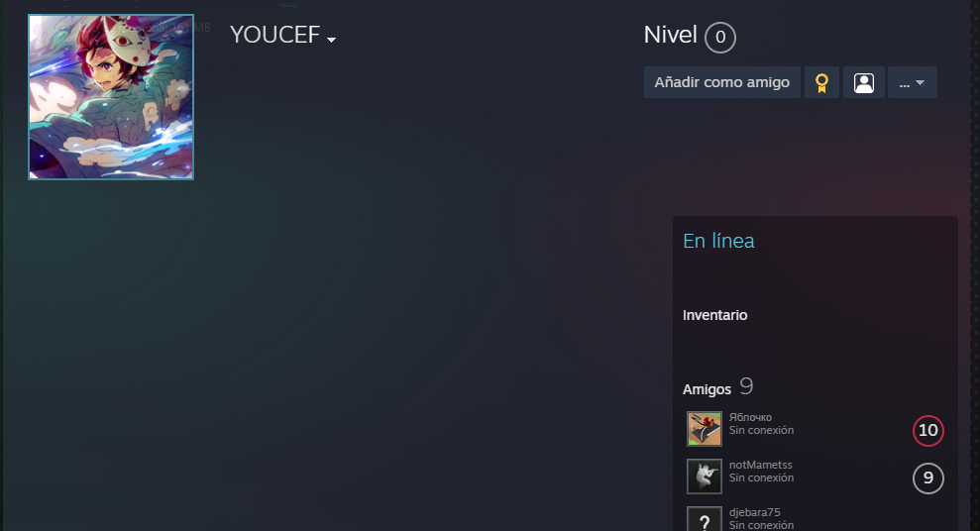This screenshot has height=531, width=980.
Task: Click the gold award ribbon icon
Action: click(821, 82)
